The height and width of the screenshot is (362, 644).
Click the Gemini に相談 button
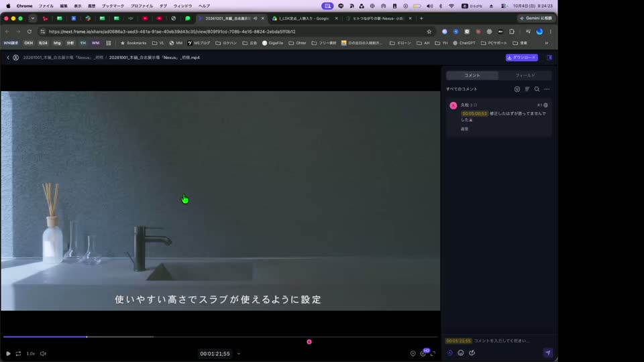pos(535,19)
